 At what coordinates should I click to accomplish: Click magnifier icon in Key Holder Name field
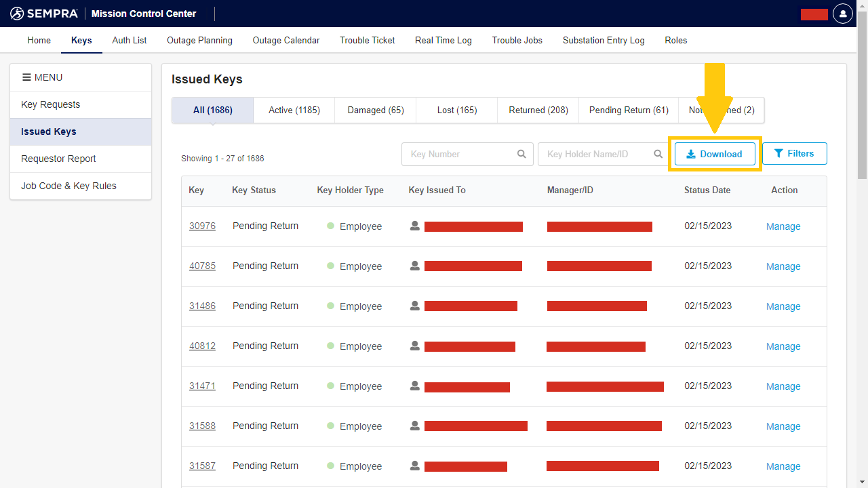pos(658,154)
